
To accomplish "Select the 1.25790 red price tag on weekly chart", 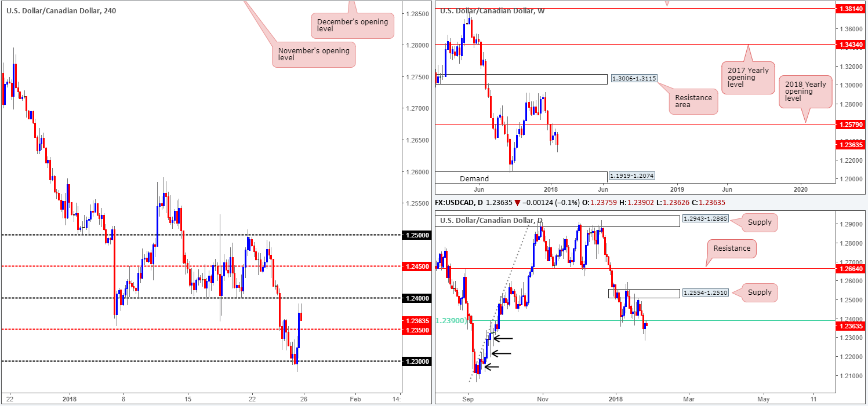I will [851, 124].
